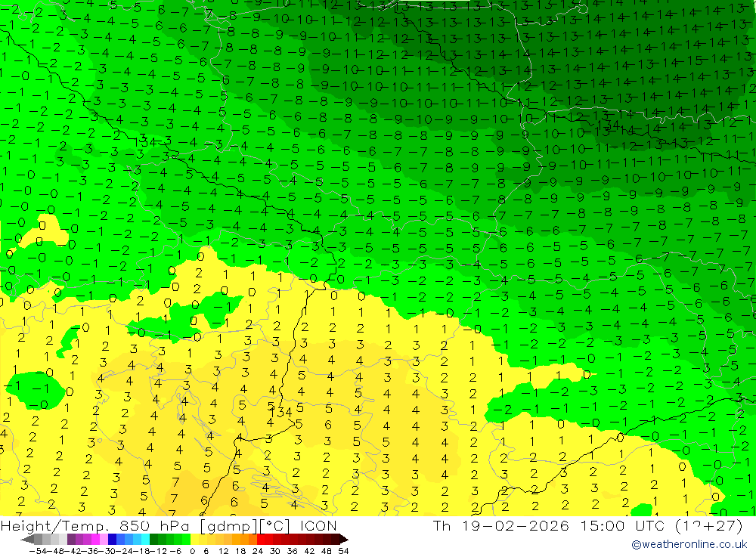This screenshot has height=554, width=756.
Task: Click the "0" legend scale value
Action: (x=192, y=551)
